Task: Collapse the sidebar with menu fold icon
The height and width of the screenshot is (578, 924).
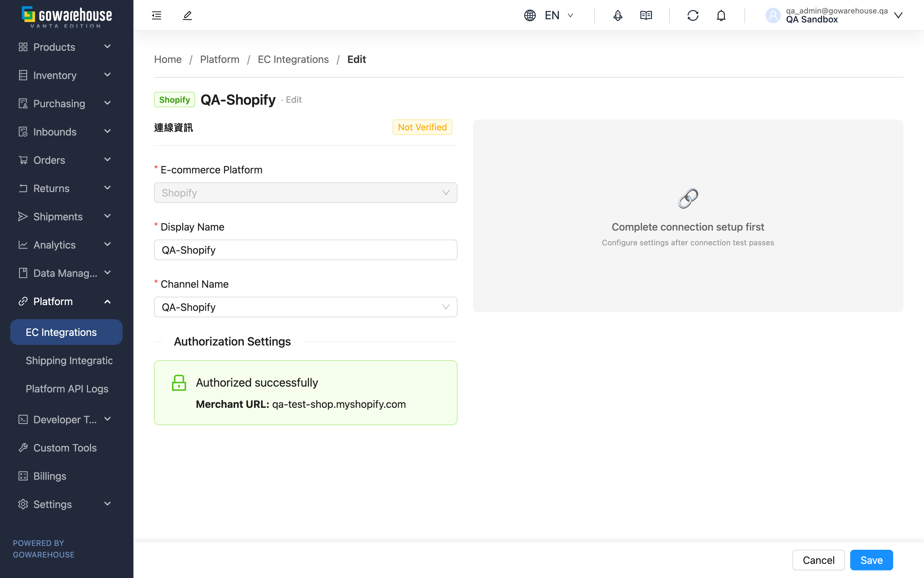Action: pyautogui.click(x=157, y=15)
